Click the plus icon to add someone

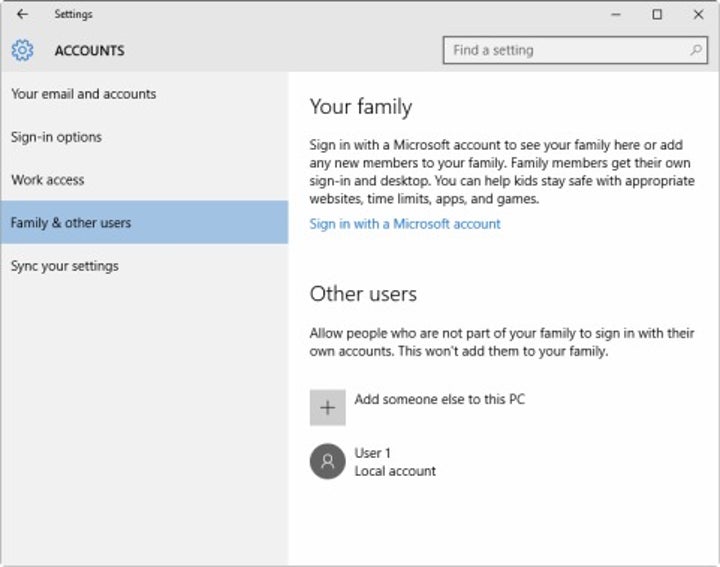pyautogui.click(x=327, y=408)
